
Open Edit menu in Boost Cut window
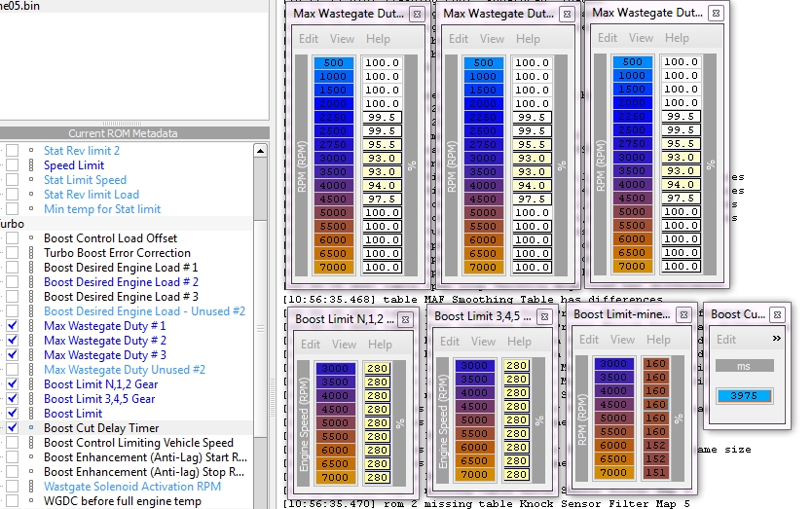(726, 340)
